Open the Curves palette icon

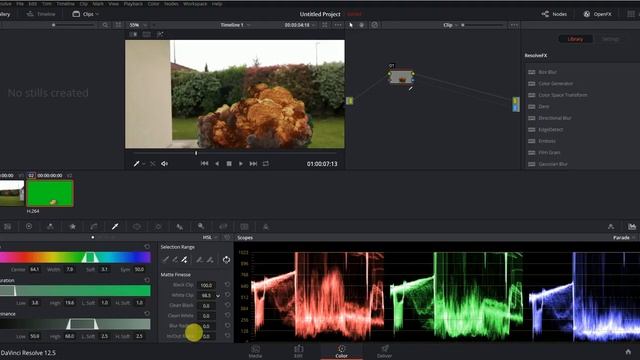[x=94, y=227]
